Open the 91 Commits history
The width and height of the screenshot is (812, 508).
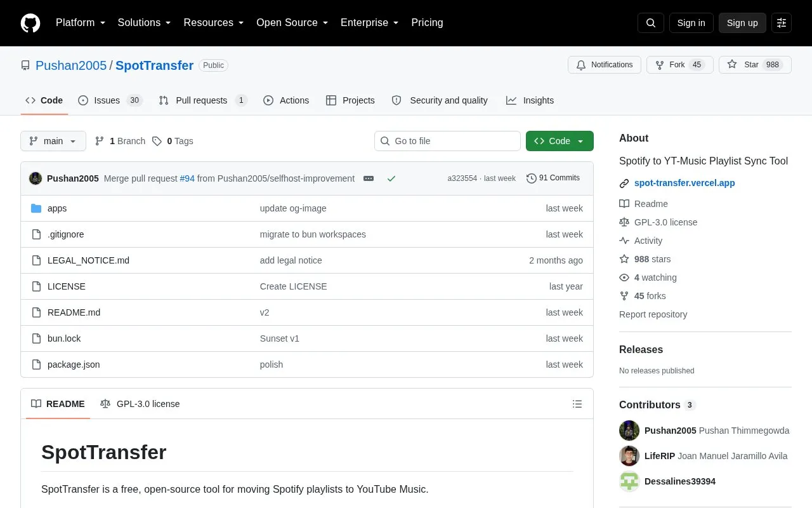tap(553, 178)
